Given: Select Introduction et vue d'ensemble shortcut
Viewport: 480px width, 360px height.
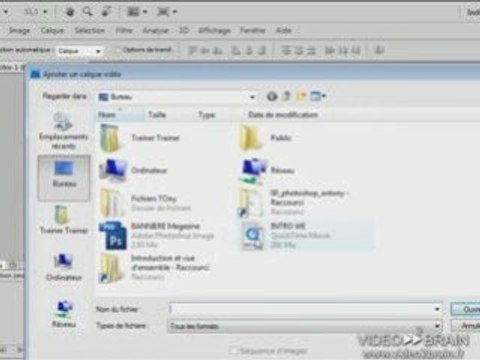Looking at the screenshot, I should pyautogui.click(x=155, y=268).
